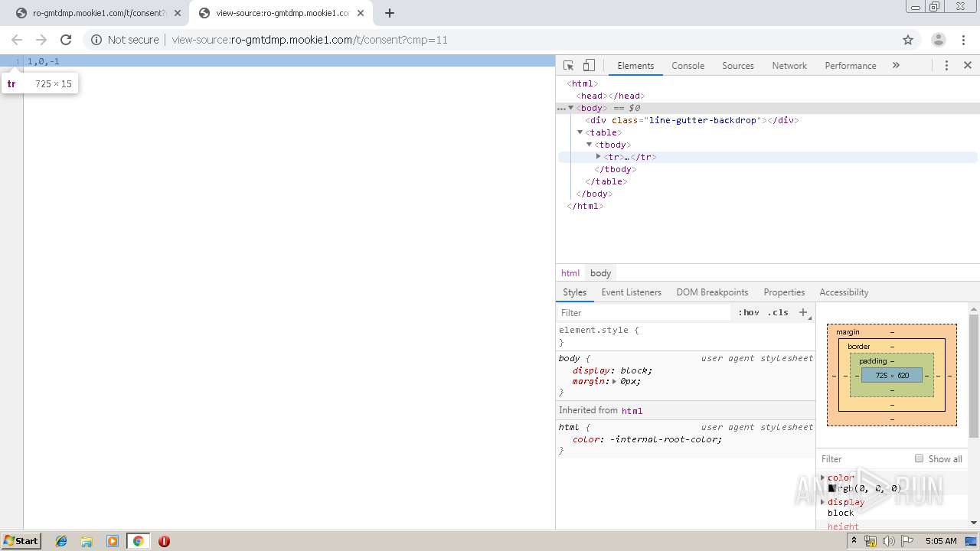980x551 pixels.
Task: Click the Chrome taskbar icon
Action: 138,541
